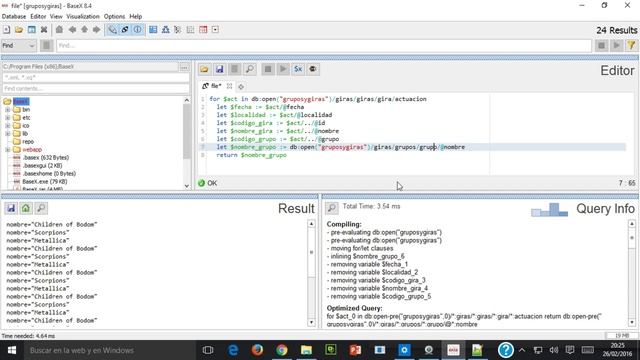Open Help menu
640x360 pixels.
[136, 16]
